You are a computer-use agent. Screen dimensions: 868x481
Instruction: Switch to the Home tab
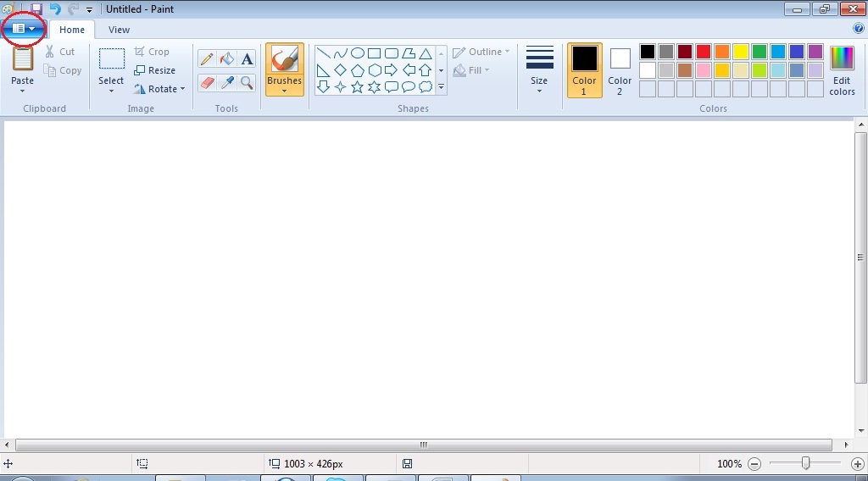(72, 30)
